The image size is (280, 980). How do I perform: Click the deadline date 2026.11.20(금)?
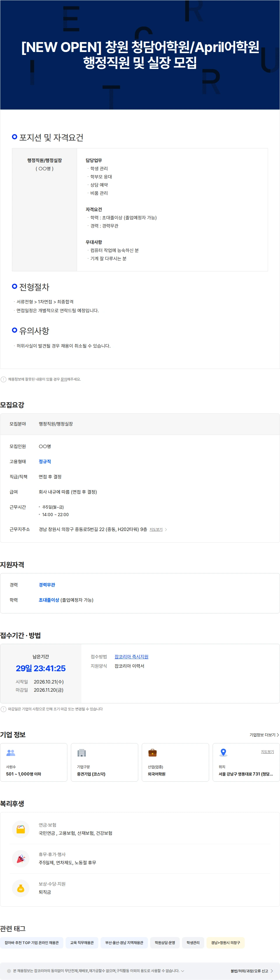click(x=49, y=690)
